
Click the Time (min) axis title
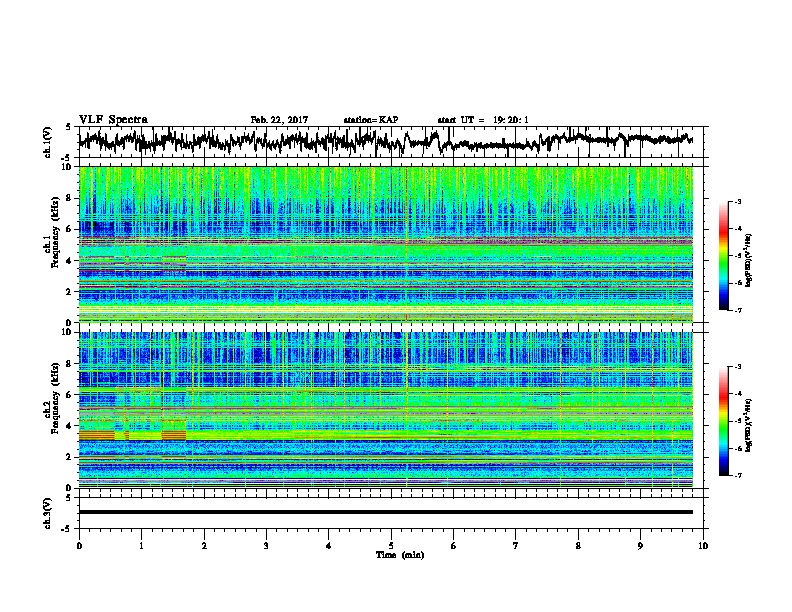point(400,555)
